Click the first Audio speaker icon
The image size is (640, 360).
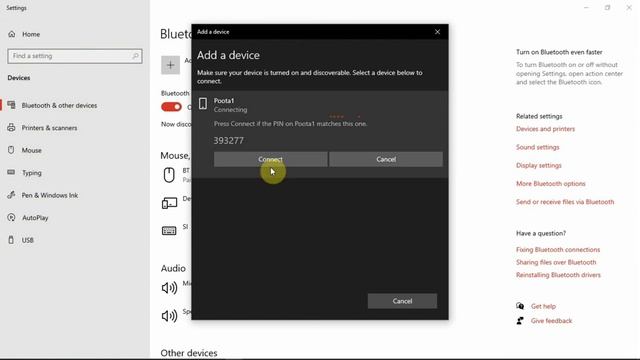click(169, 288)
